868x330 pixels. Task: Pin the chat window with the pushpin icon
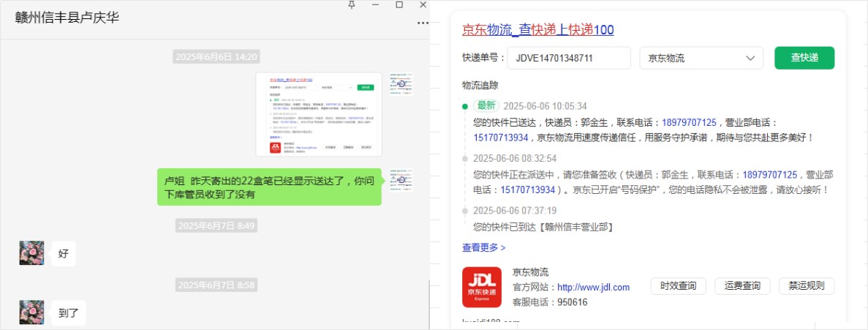click(351, 4)
